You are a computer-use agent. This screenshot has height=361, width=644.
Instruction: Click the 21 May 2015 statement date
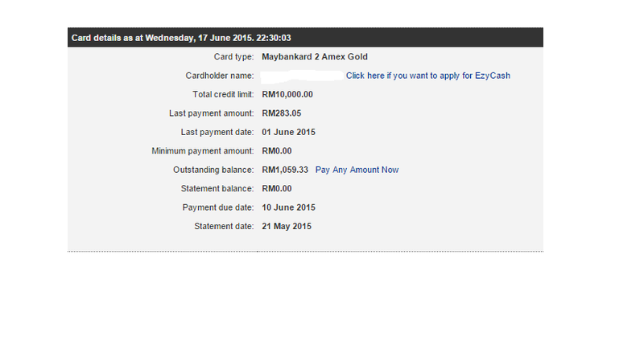click(287, 227)
